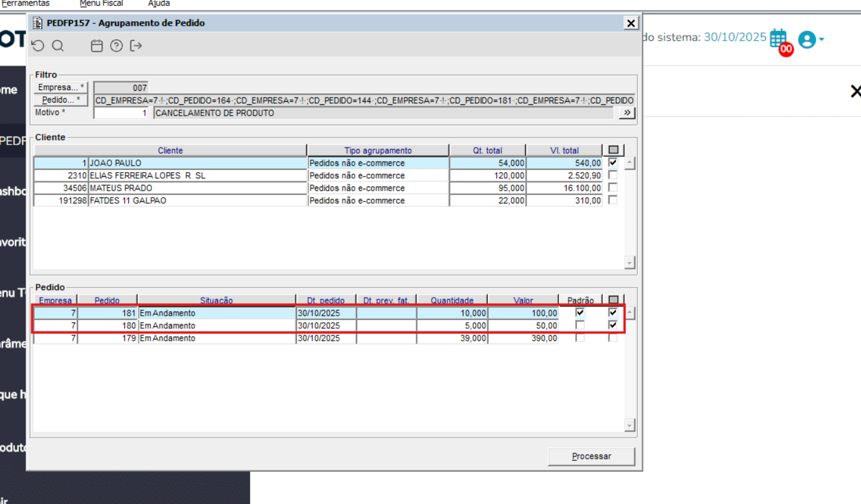This screenshot has width=861, height=504.
Task: Click the Empresa... filter button
Action: (61, 88)
